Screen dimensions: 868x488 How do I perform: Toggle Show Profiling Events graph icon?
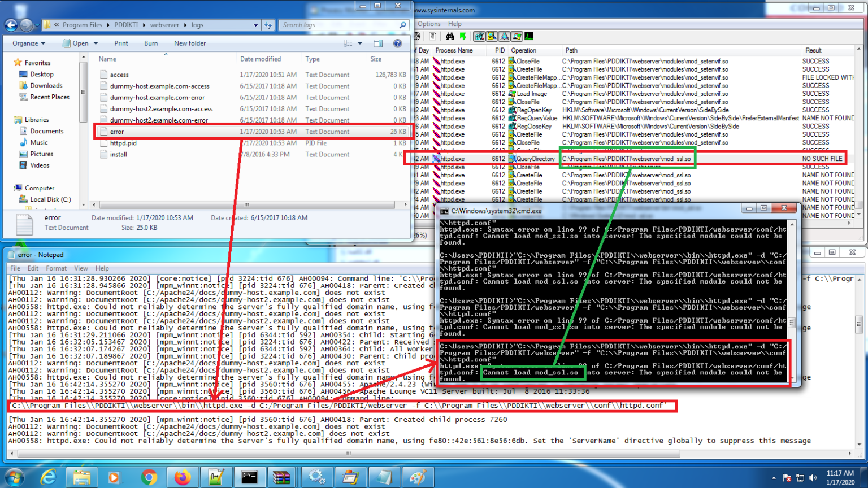point(529,36)
